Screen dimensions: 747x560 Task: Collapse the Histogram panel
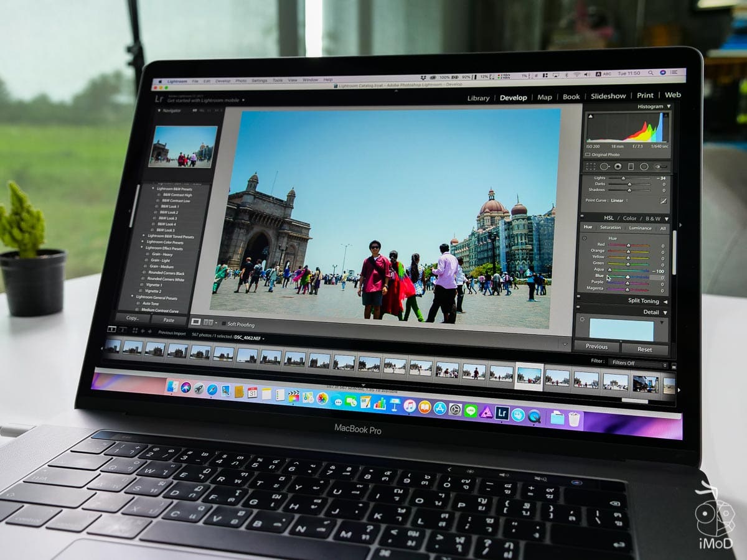[x=669, y=106]
